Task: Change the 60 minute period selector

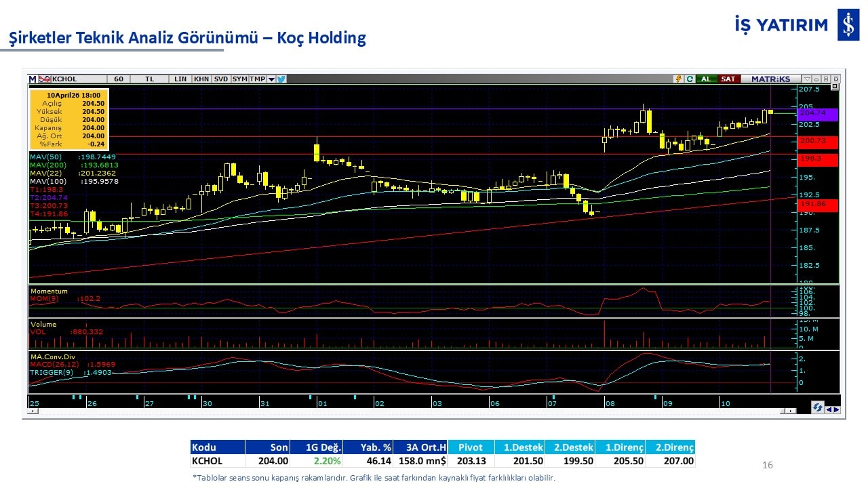Action: pyautogui.click(x=119, y=79)
